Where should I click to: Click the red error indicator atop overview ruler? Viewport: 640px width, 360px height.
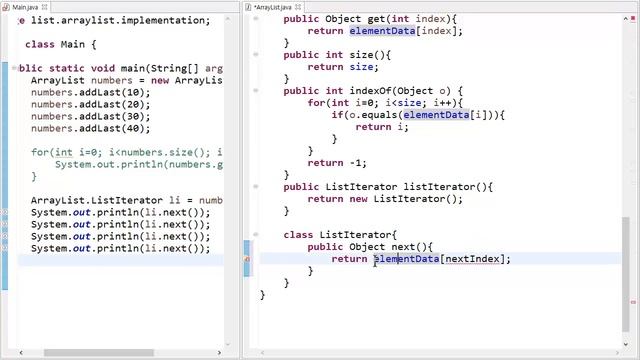pyautogui.click(x=633, y=19)
